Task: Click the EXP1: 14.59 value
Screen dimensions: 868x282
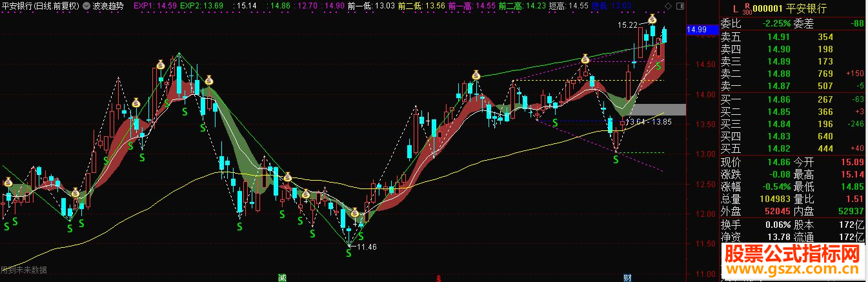Action: (x=156, y=5)
